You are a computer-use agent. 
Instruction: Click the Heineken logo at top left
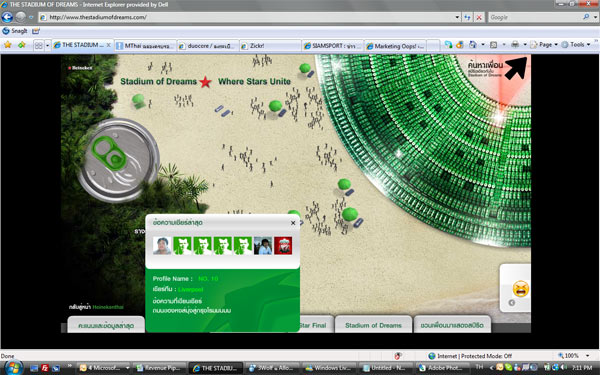pos(80,68)
